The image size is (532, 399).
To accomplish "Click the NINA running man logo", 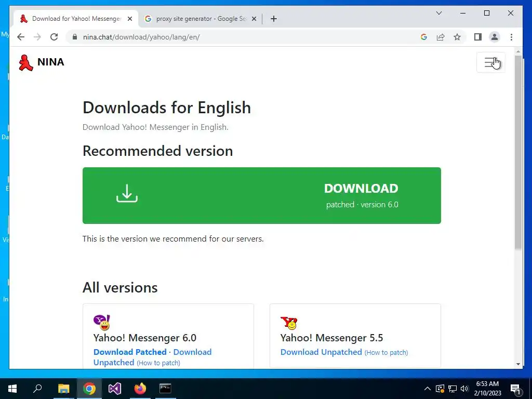I will [x=26, y=62].
